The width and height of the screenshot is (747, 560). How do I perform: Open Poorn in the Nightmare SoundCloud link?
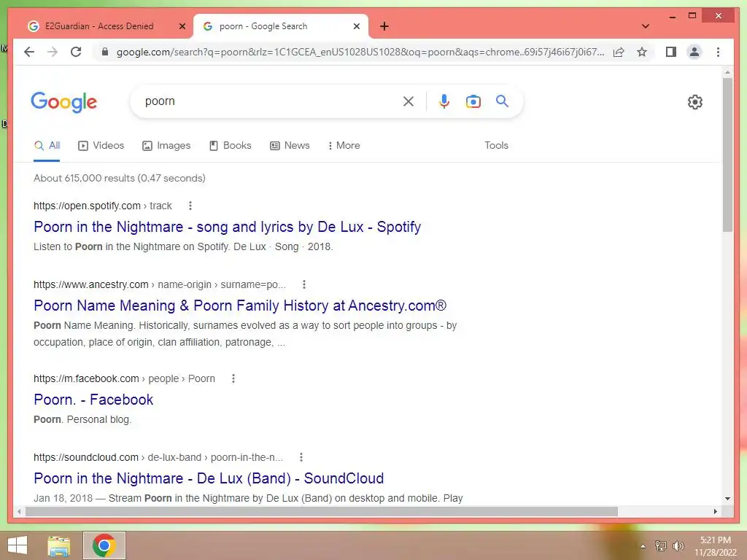click(x=209, y=478)
